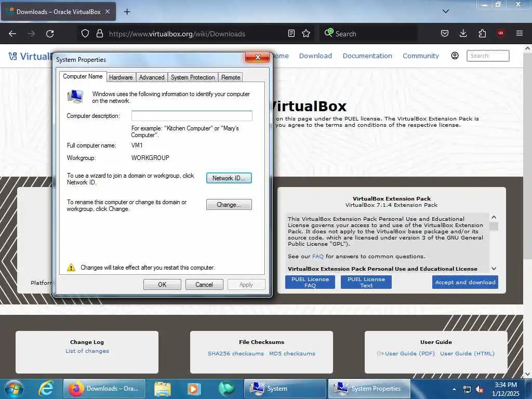Launch Internet Explorer from taskbar
The width and height of the screenshot is (532, 399).
pyautogui.click(x=46, y=389)
